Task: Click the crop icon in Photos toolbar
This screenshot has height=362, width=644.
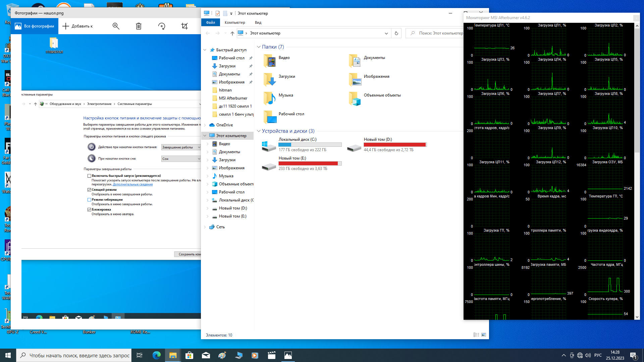Action: tap(184, 26)
